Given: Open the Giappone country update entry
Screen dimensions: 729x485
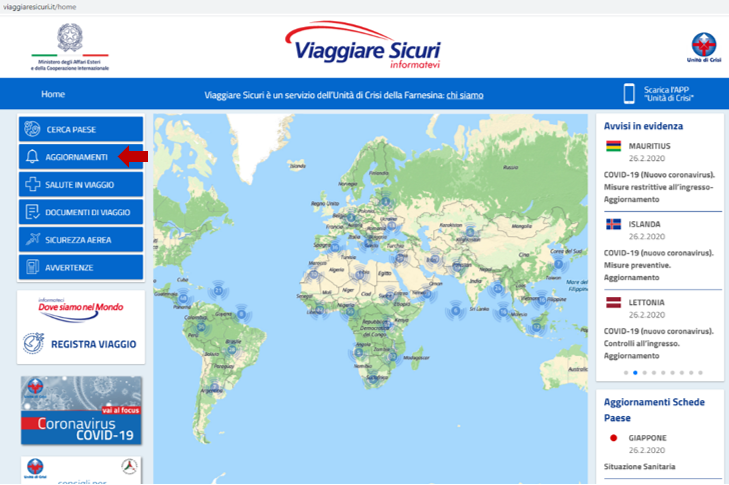Looking at the screenshot, I should point(647,438).
